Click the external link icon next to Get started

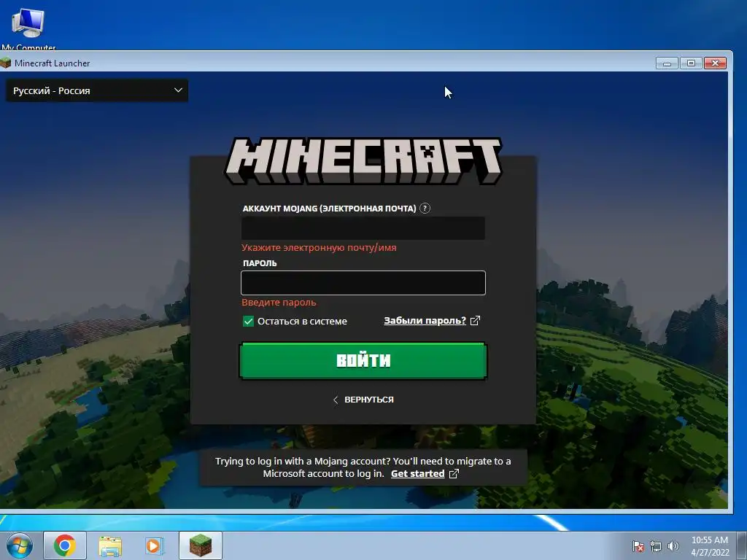454,473
